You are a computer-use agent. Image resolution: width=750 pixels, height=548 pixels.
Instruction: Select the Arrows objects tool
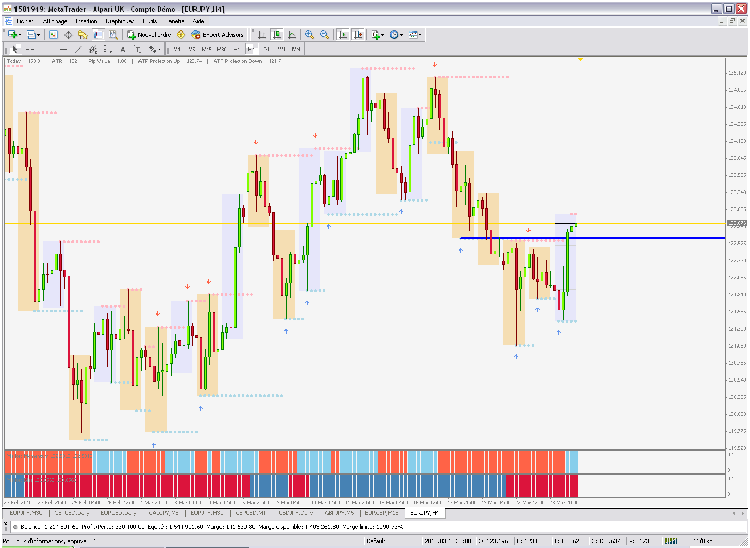point(152,49)
